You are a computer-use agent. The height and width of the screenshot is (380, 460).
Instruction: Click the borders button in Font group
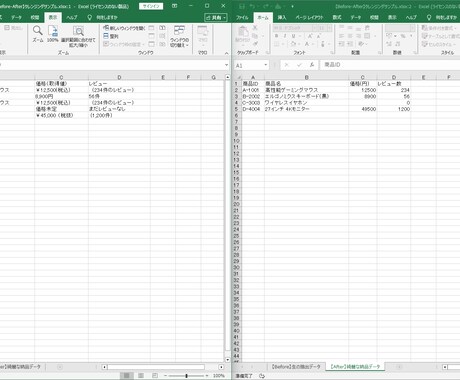pyautogui.click(x=277, y=44)
